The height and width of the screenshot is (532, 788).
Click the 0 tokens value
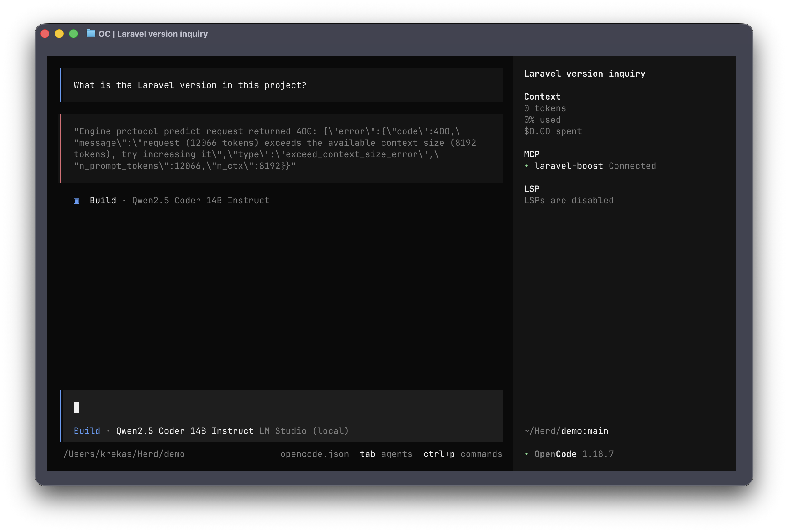click(545, 108)
